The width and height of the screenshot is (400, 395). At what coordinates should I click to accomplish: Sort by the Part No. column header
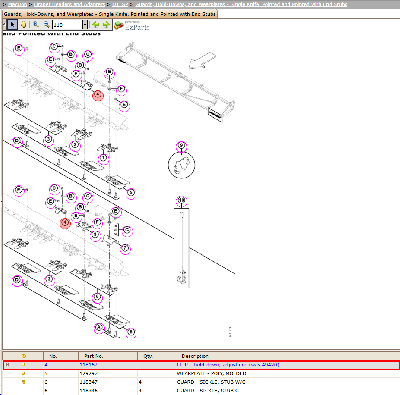click(108, 356)
